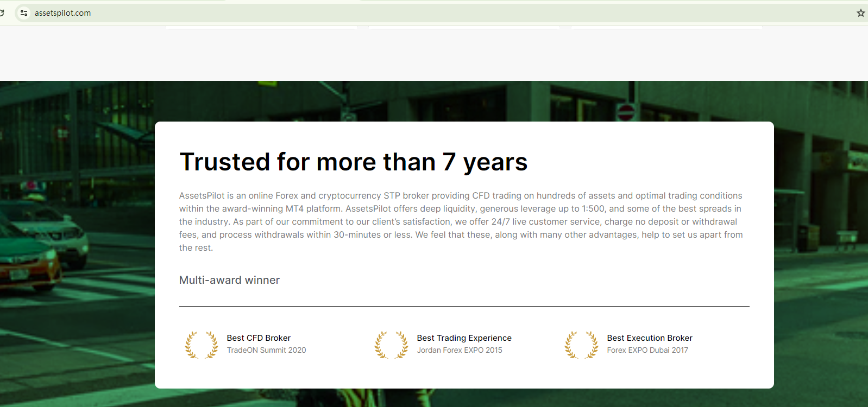Viewport: 868px width, 407px height.
Task: Click the 'Best Execution Broker' award title
Action: pyautogui.click(x=650, y=338)
